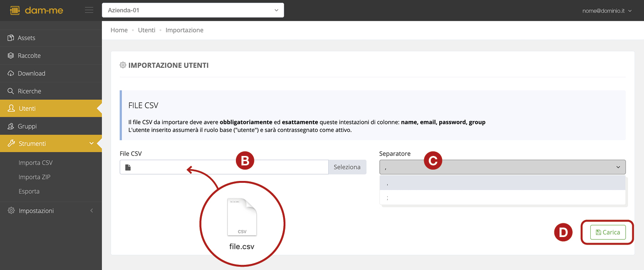644x270 pixels.
Task: Open Raccolte in the sidebar
Action: pyautogui.click(x=51, y=56)
